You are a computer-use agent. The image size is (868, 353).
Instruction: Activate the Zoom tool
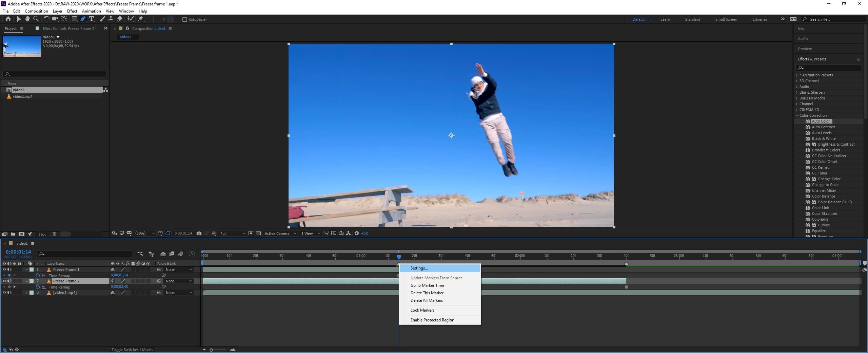pyautogui.click(x=36, y=19)
